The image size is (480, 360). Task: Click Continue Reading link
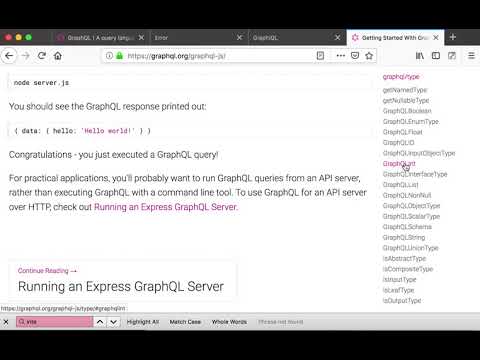pyautogui.click(x=47, y=271)
